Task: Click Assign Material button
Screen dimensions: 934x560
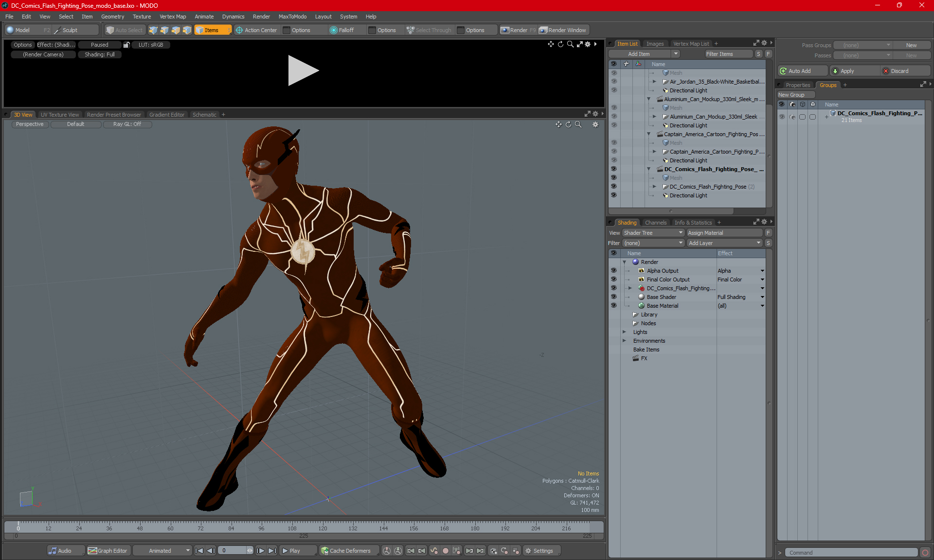Action: (x=724, y=233)
